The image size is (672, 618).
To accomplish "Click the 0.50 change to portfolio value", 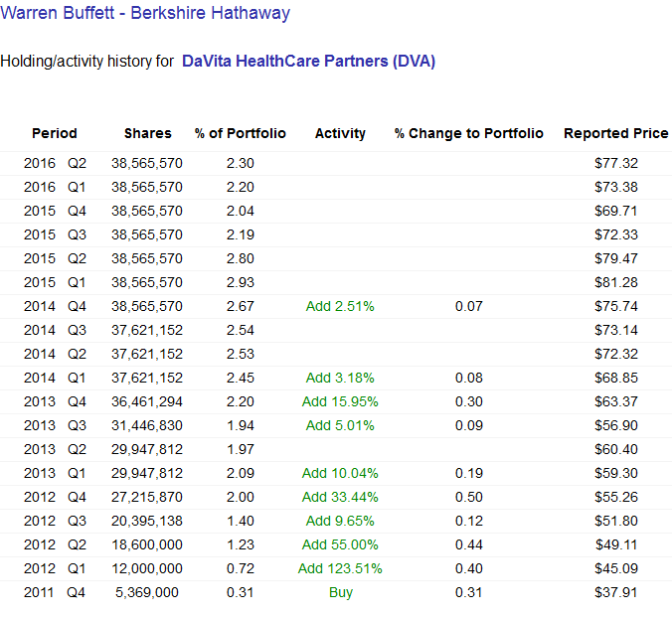I will [x=469, y=497].
